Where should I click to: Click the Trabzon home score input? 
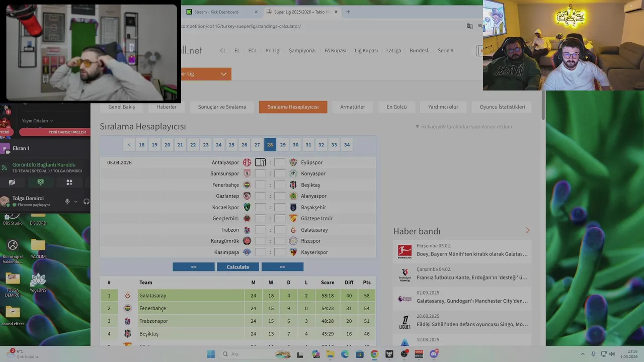tap(260, 230)
